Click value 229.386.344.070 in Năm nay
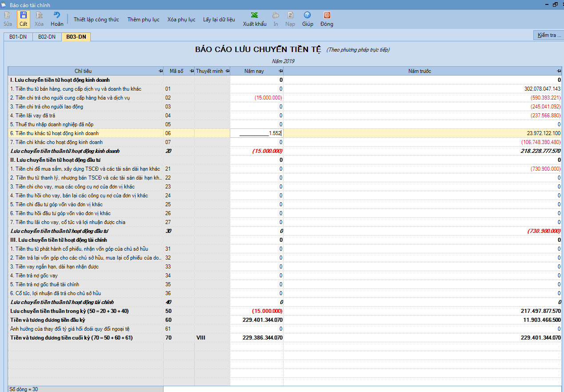Image resolution: width=564 pixels, height=392 pixels. click(x=263, y=338)
